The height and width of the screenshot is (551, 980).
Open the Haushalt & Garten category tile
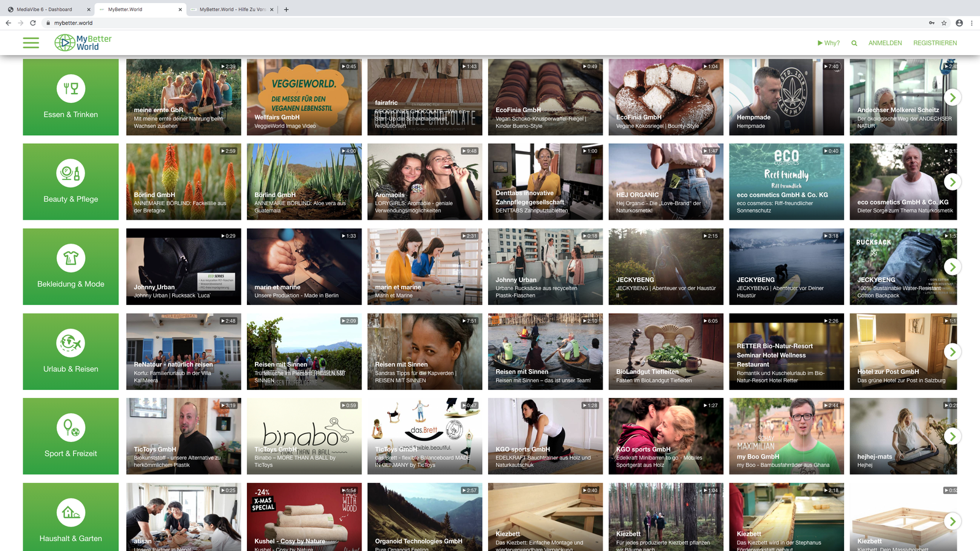pyautogui.click(x=70, y=517)
